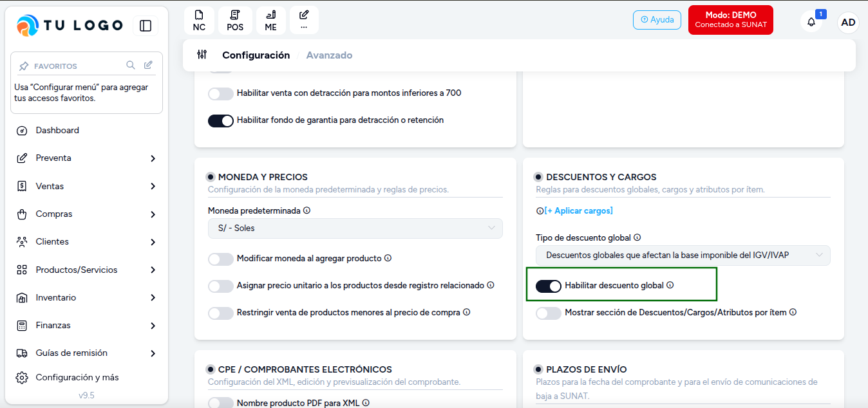Screen dimensions: 868x408
Task: Collapse sidebar with panel toggle icon
Action: 146,26
